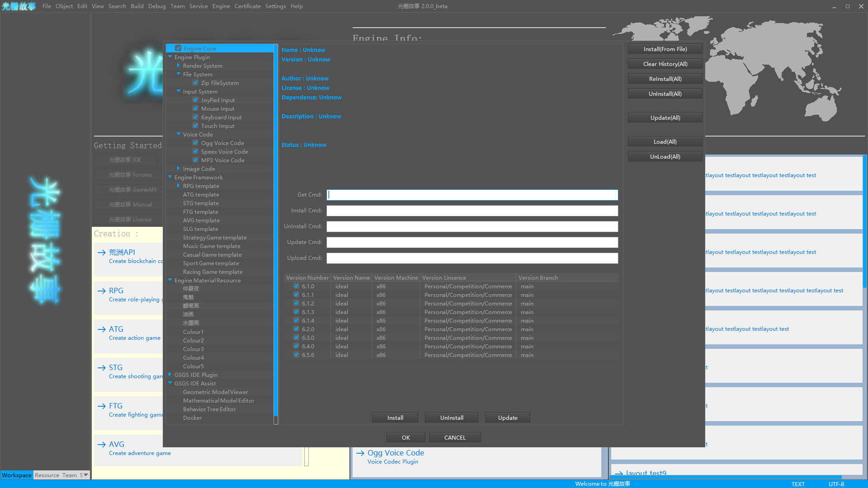Open the 光栅故事 Forums link
The width and height of the screenshot is (868, 488).
click(x=130, y=174)
